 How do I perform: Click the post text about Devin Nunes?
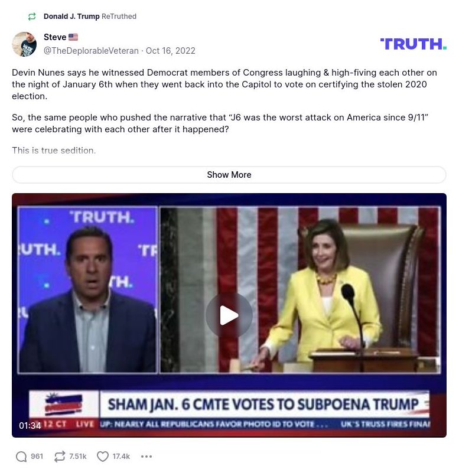(x=224, y=84)
